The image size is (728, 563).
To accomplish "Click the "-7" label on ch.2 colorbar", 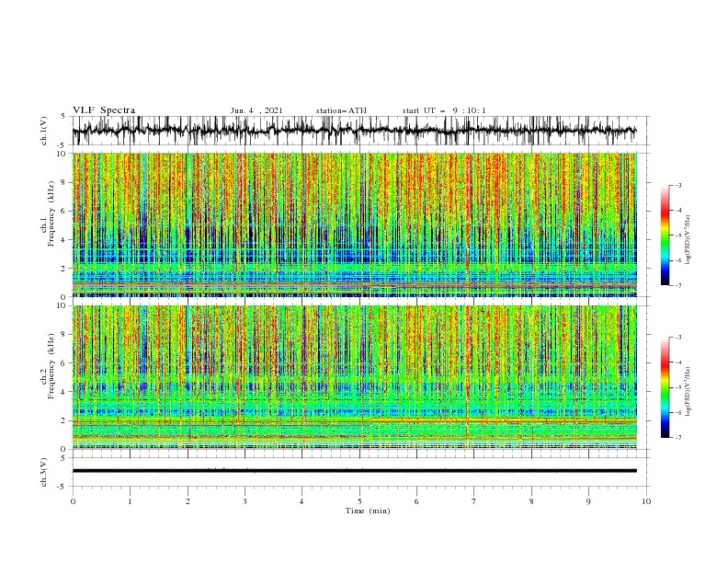I will pyautogui.click(x=677, y=437).
